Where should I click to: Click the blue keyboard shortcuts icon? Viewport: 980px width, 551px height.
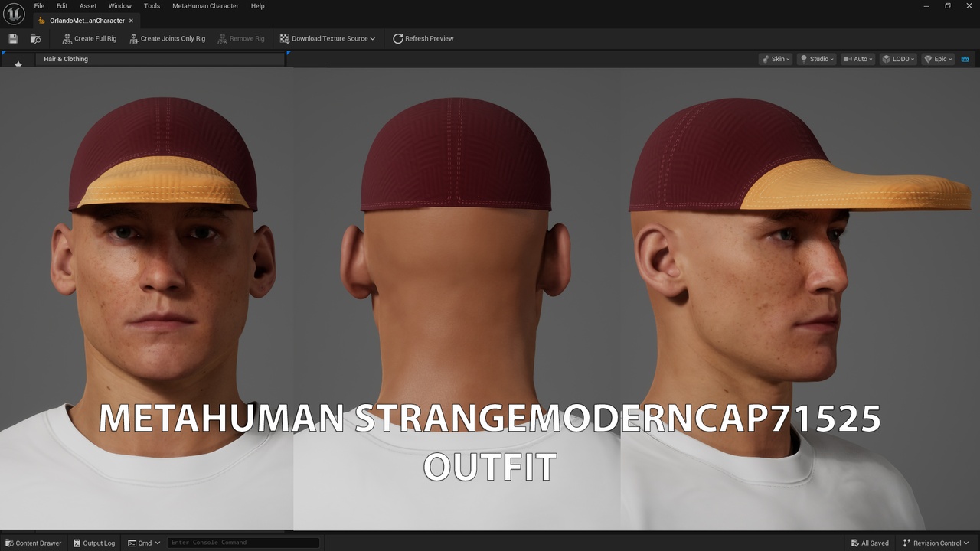pyautogui.click(x=965, y=59)
